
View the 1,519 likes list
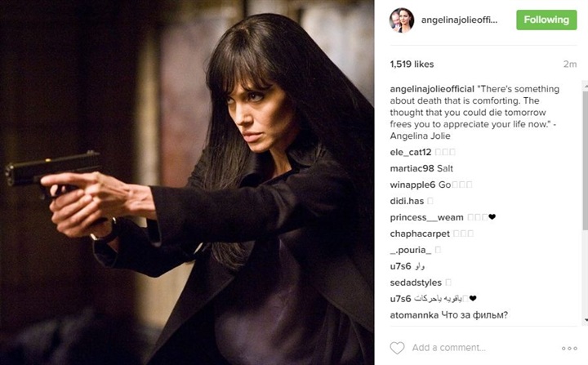412,65
